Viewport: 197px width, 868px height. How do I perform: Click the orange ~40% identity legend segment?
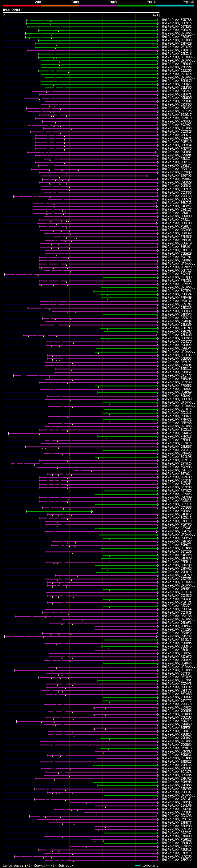point(60,6)
